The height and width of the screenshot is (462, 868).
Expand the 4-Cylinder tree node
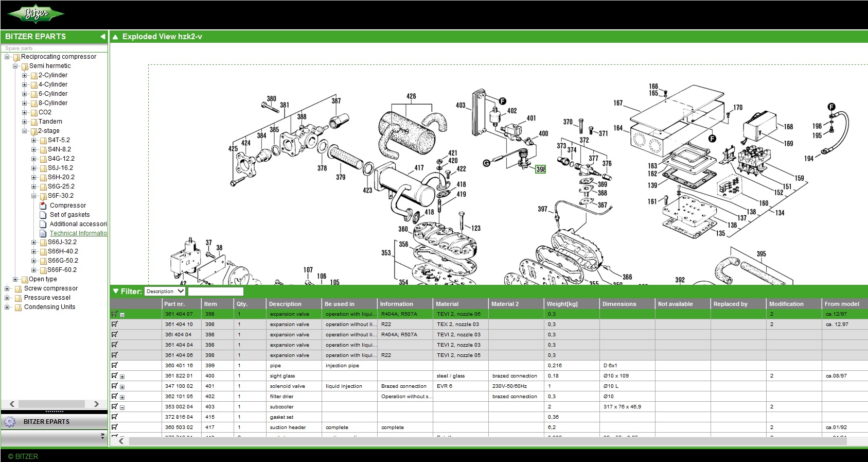coord(24,84)
